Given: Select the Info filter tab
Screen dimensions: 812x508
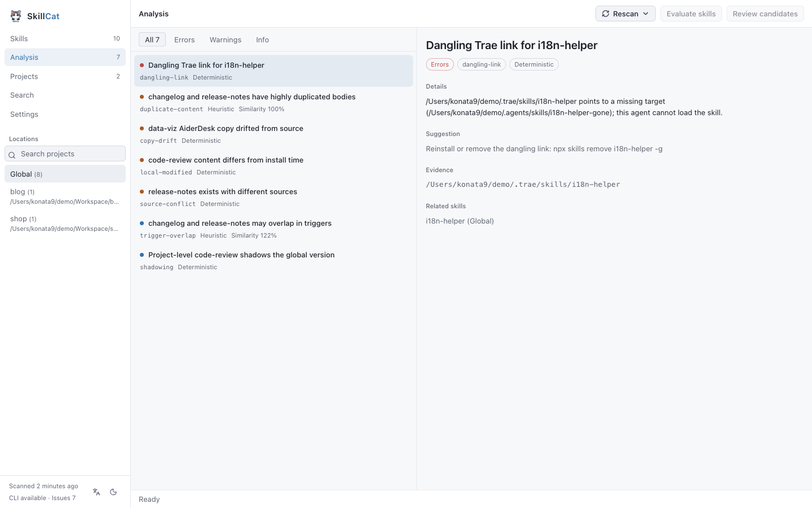Looking at the screenshot, I should pyautogui.click(x=262, y=40).
